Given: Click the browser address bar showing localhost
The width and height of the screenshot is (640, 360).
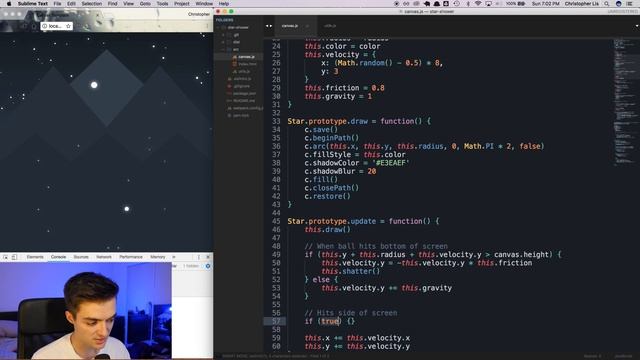Looking at the screenshot, I should [56, 26].
